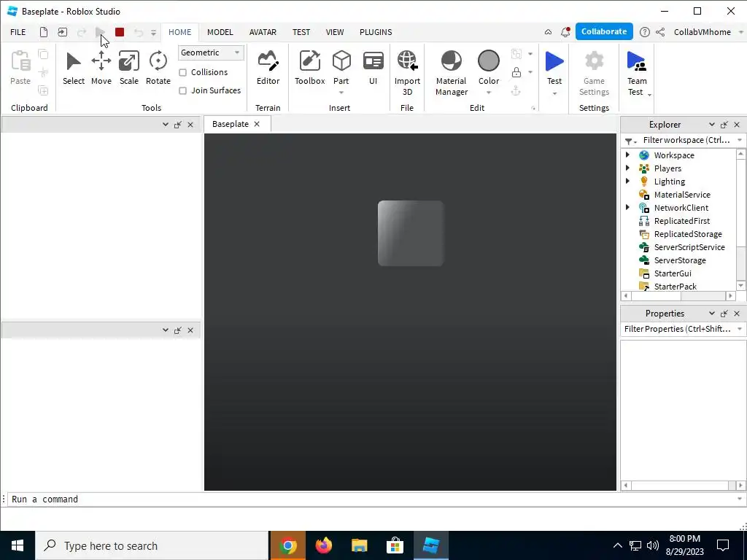Open the Test dropdown arrow
Screen dimensions: 747x560
click(x=554, y=93)
